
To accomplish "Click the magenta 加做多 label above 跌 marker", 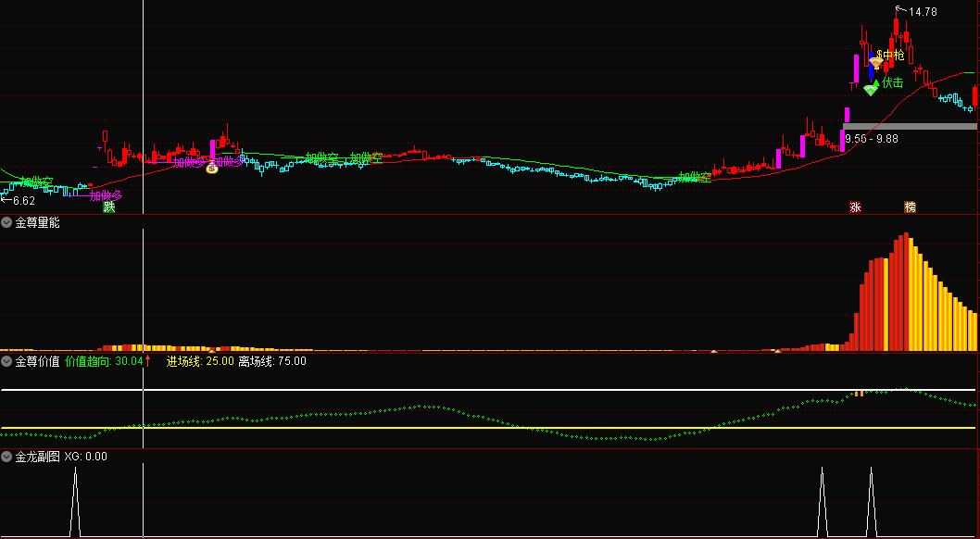I will 106,195.
